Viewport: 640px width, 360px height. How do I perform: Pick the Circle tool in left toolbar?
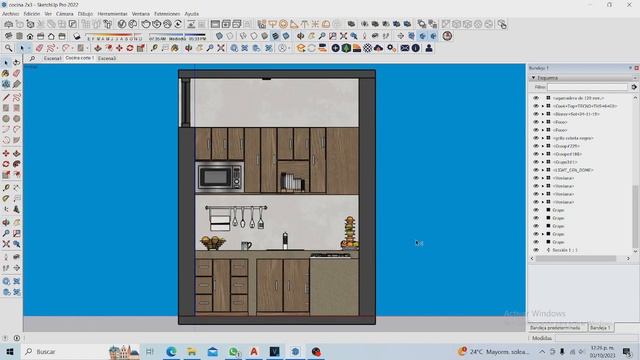click(6, 118)
